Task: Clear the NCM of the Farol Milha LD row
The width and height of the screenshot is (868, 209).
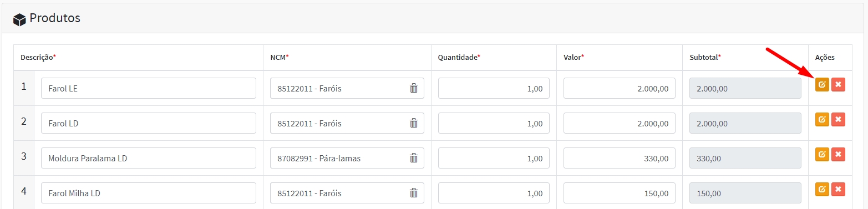Action: [414, 193]
